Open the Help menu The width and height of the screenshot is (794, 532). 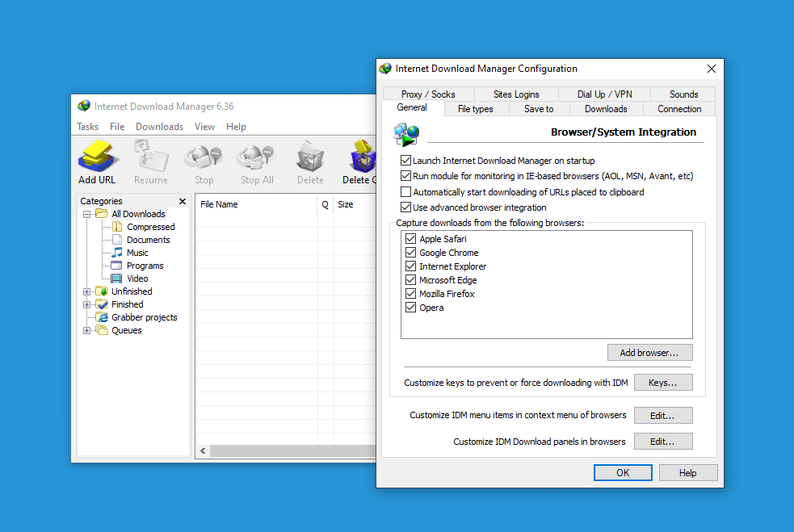pos(236,127)
